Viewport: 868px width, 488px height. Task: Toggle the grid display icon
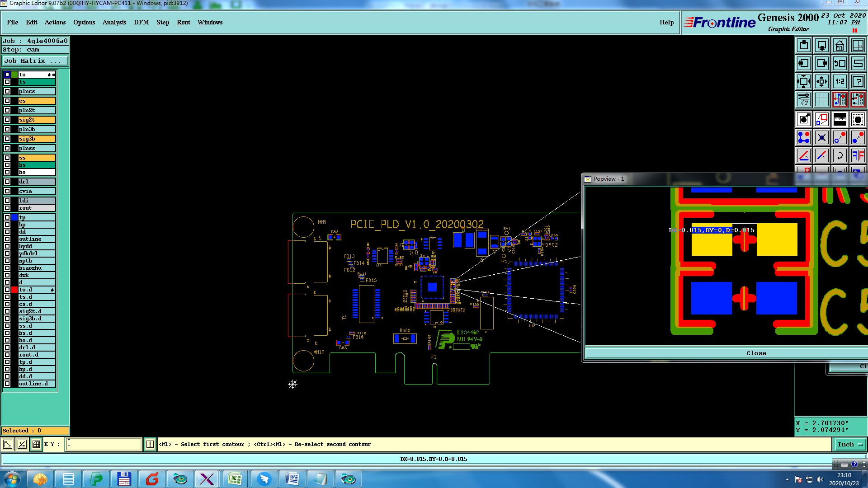[x=822, y=99]
